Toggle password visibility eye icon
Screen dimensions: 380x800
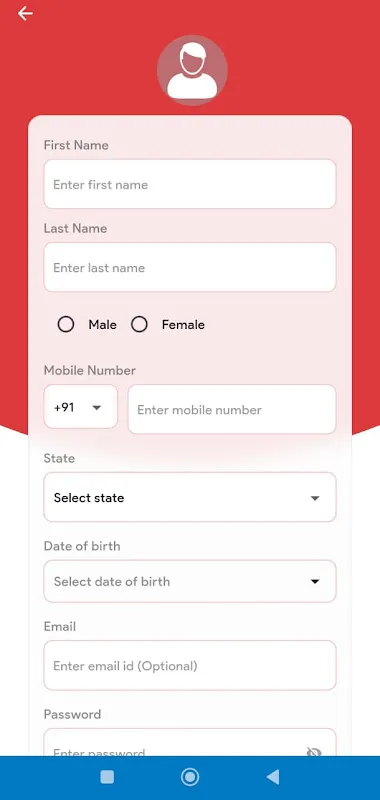click(314, 751)
